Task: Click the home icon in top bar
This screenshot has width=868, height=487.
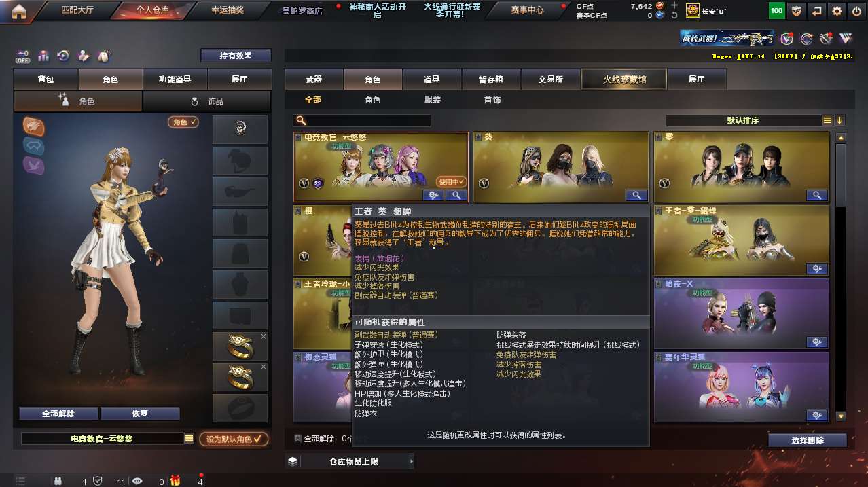Action: (19, 11)
